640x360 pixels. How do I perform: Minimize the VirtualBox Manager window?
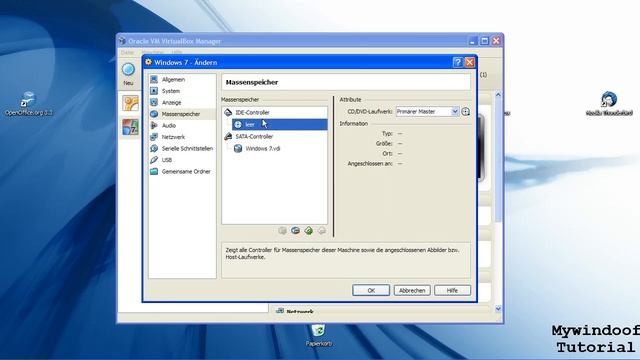coord(473,41)
